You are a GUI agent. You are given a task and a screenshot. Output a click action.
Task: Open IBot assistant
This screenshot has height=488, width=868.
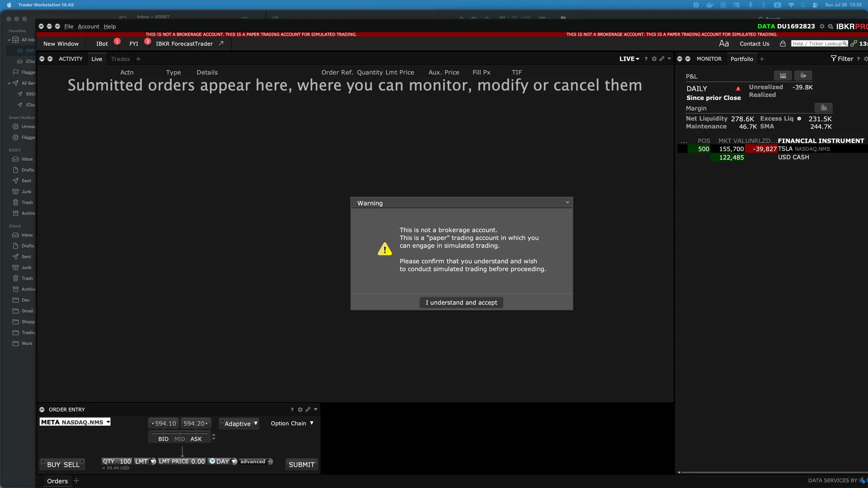coord(102,44)
